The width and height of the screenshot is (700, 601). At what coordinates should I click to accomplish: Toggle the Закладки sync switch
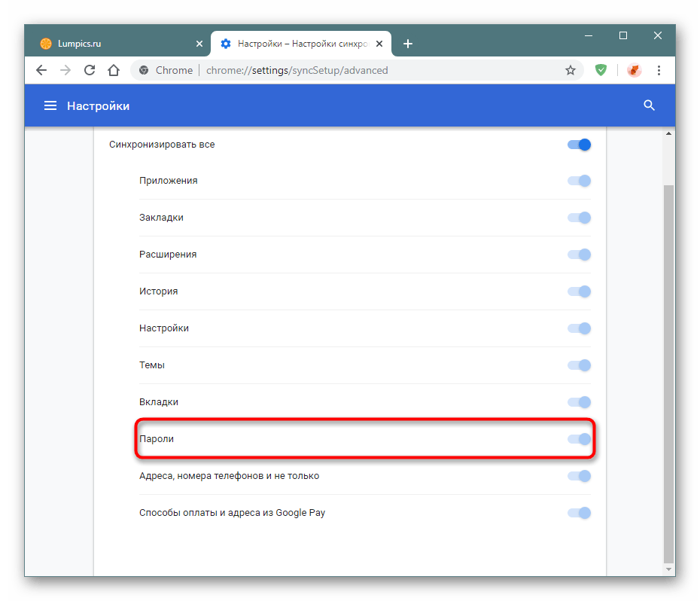[x=580, y=218]
